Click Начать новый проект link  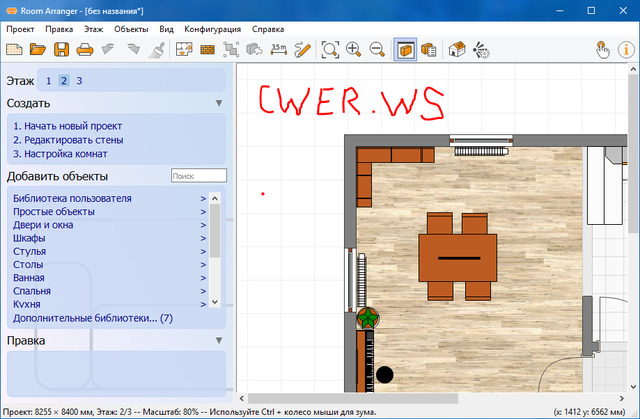(67, 125)
